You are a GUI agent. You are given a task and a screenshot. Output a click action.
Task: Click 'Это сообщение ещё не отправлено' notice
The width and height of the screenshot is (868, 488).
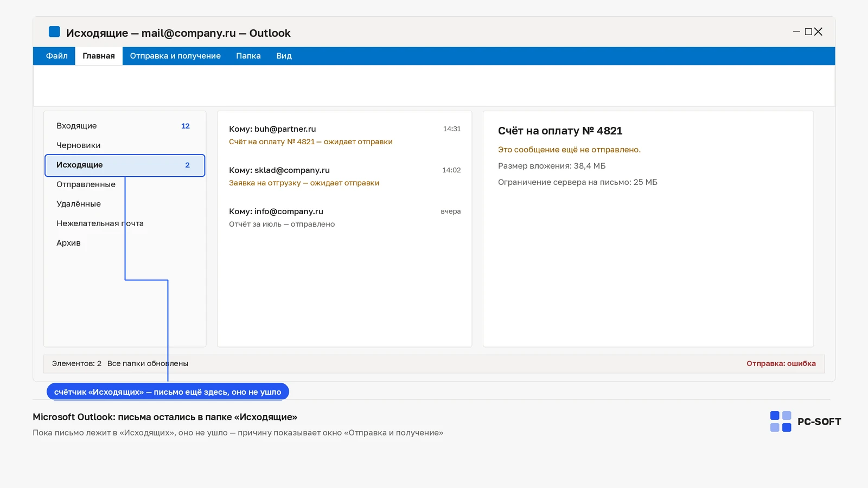tap(569, 150)
